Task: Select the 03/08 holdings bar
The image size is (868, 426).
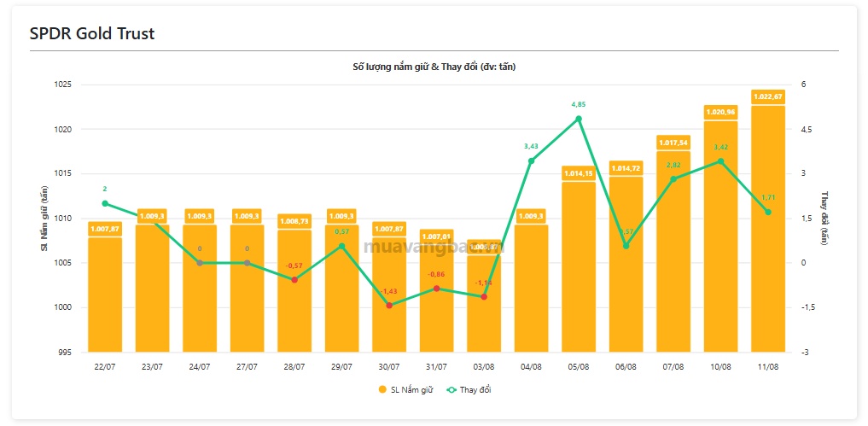Action: tap(484, 304)
